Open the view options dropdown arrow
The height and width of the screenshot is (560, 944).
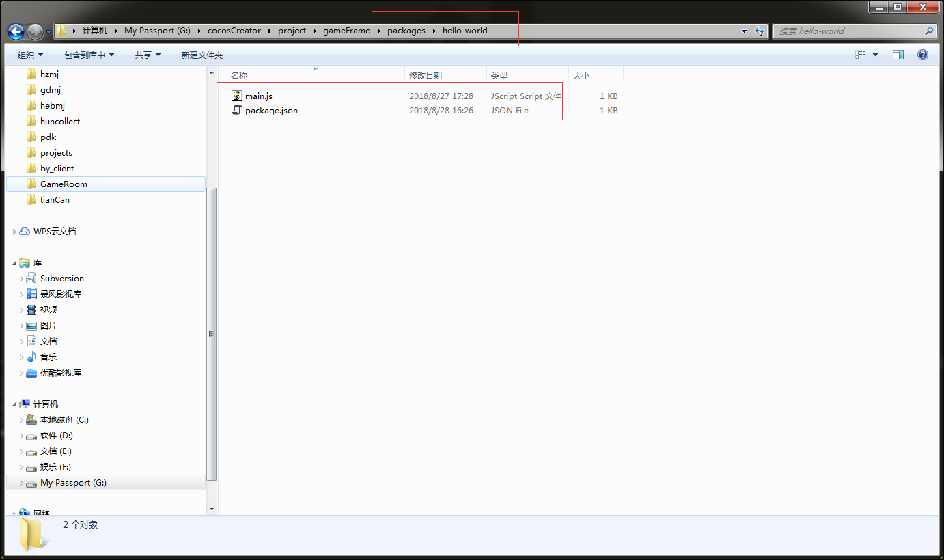875,55
